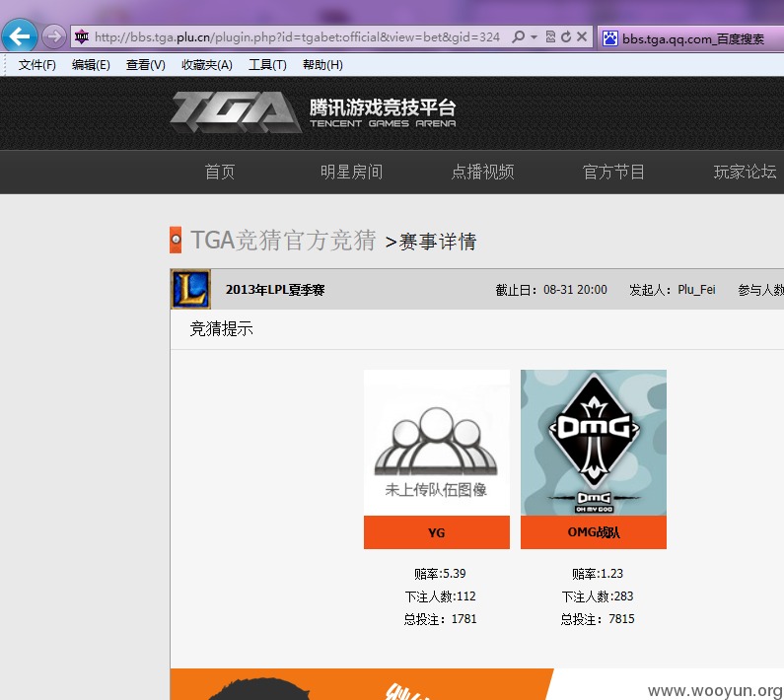Open the address bar dropdown arrow
The image size is (784, 700).
point(534,37)
